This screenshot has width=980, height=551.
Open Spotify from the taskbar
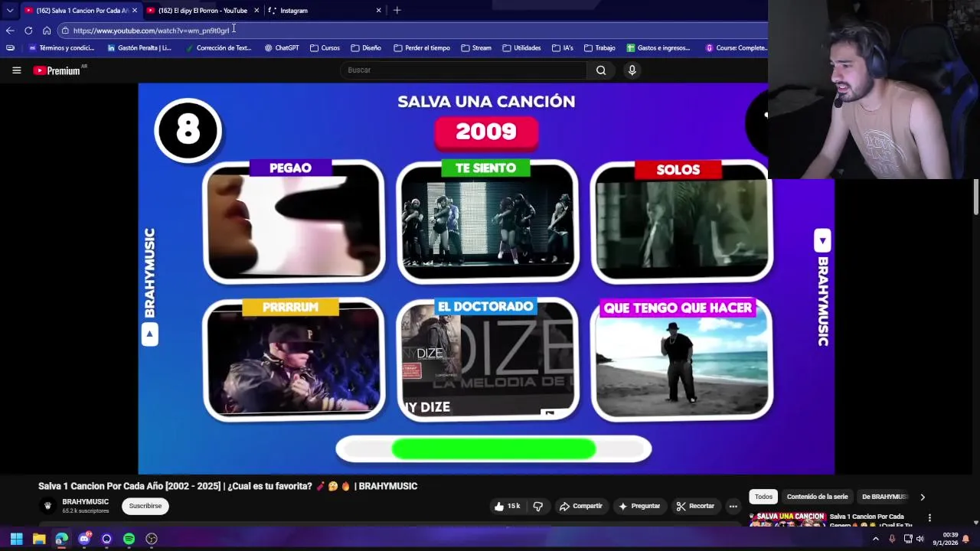point(129,539)
